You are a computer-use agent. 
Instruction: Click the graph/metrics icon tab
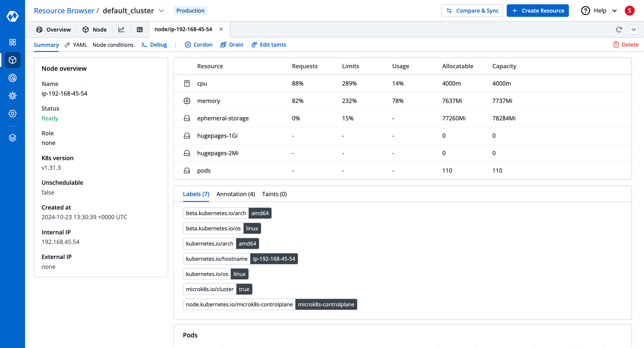[121, 29]
